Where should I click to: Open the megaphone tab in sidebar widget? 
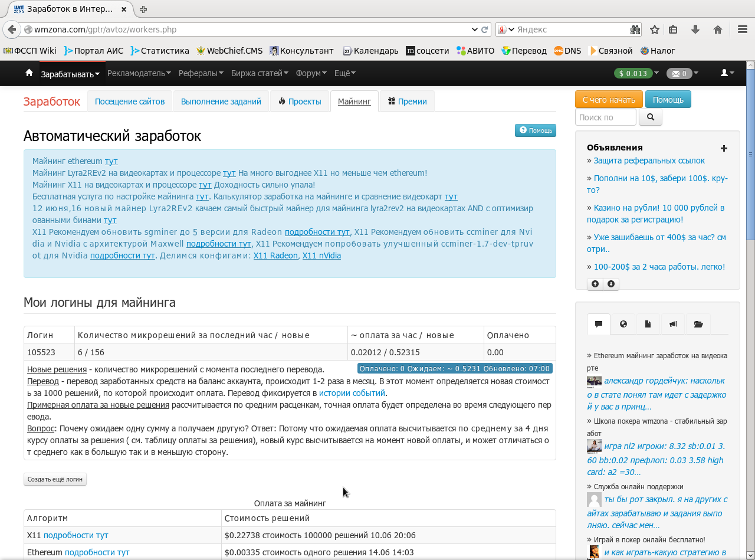[672, 324]
